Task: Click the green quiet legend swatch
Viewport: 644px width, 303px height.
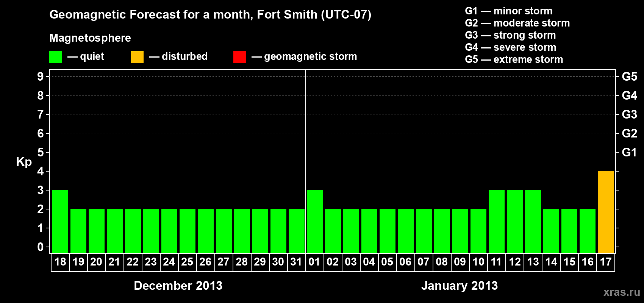Action: pyautogui.click(x=55, y=57)
